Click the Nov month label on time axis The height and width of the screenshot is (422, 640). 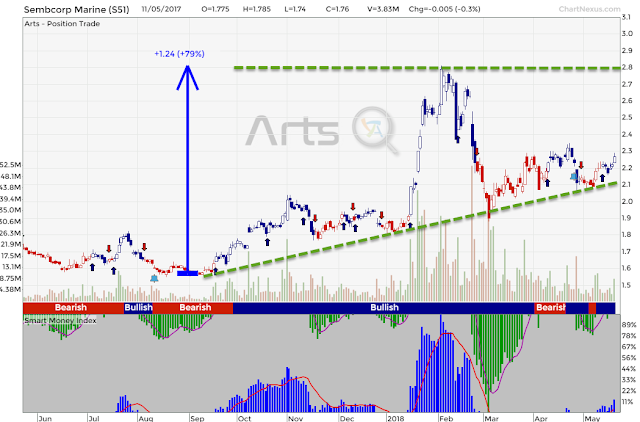(296, 418)
